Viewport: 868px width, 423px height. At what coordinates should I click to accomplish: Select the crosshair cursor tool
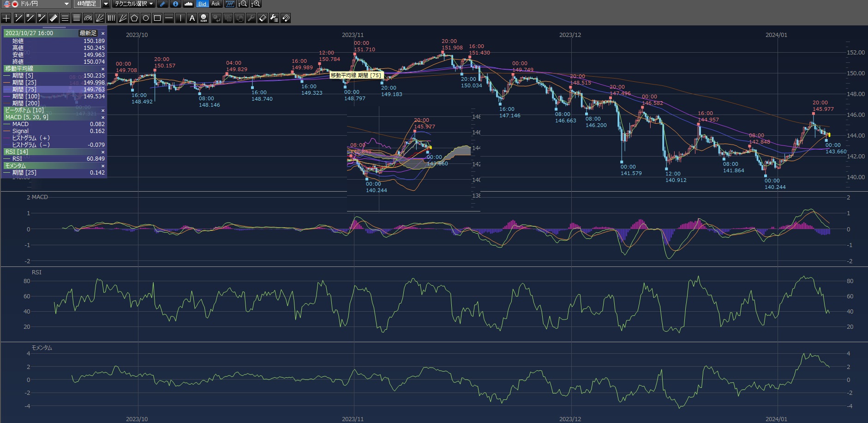[6, 18]
